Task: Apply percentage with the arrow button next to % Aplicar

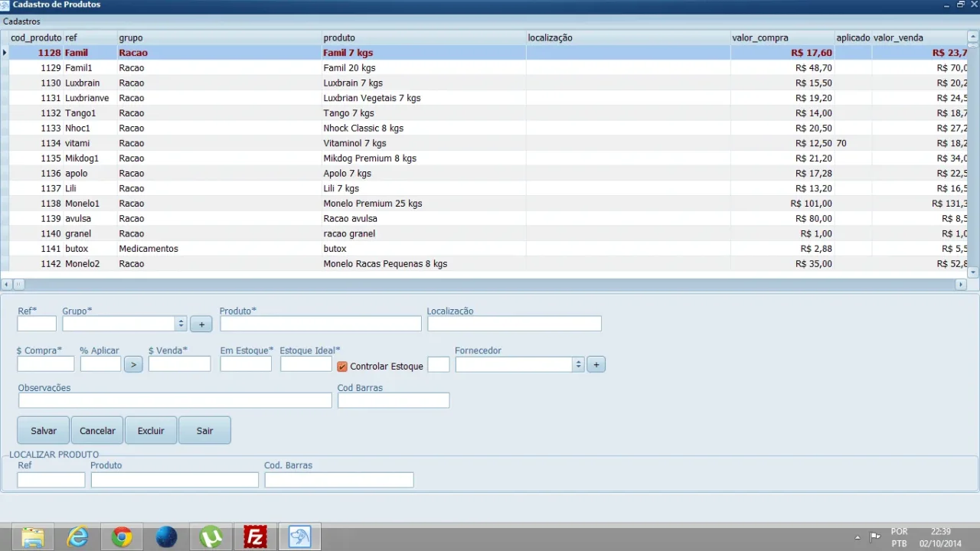Action: click(133, 365)
